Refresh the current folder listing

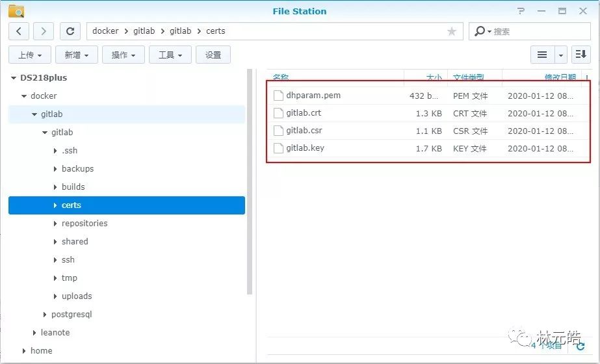coord(70,31)
